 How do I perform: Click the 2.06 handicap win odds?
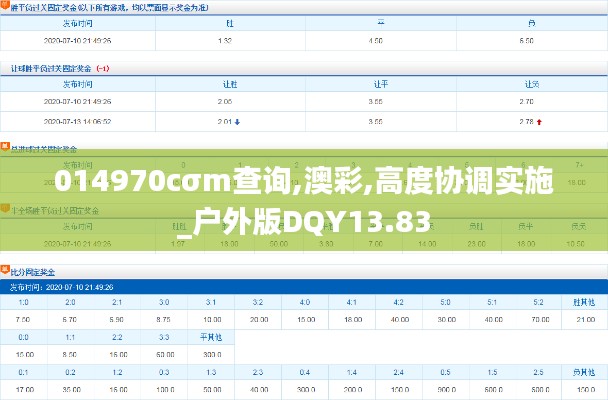point(225,102)
